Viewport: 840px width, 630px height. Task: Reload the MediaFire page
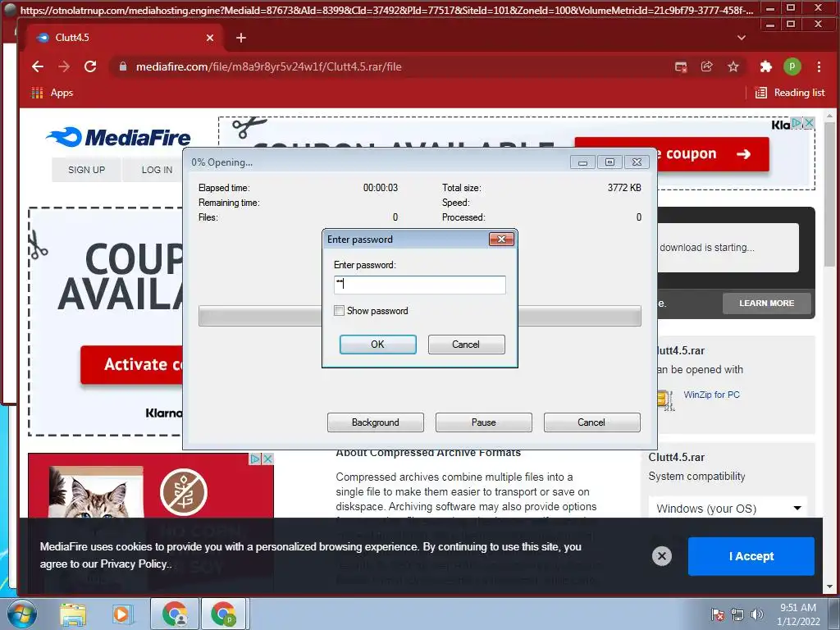[90, 66]
